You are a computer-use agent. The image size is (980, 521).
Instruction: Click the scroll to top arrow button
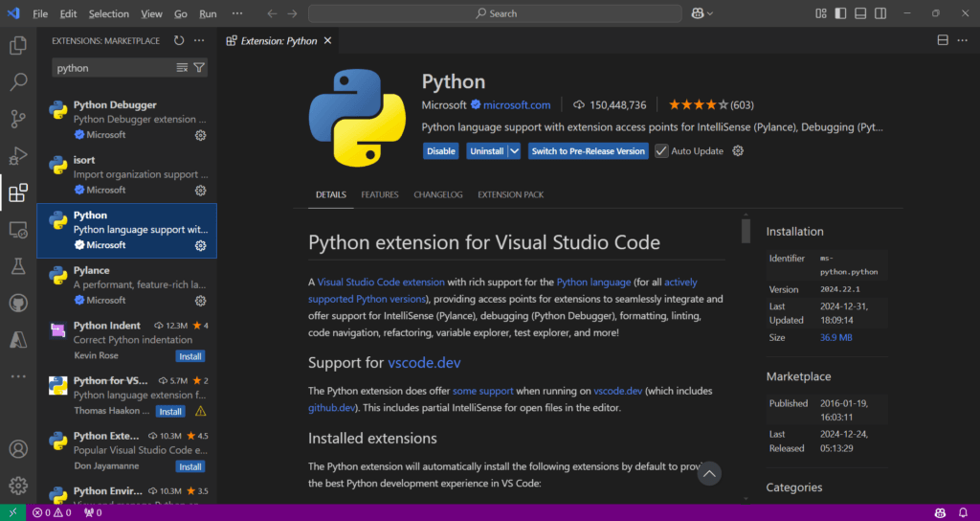[709, 473]
